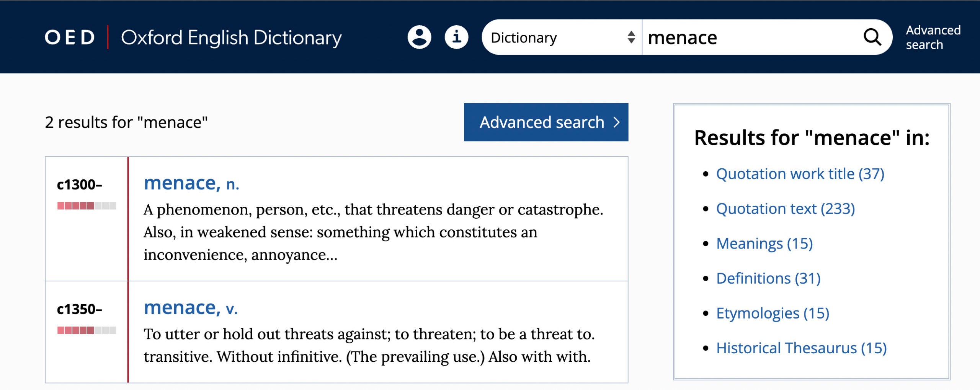The image size is (980, 390).
Task: Click frequency band bar for menace verb
Action: [x=87, y=330]
